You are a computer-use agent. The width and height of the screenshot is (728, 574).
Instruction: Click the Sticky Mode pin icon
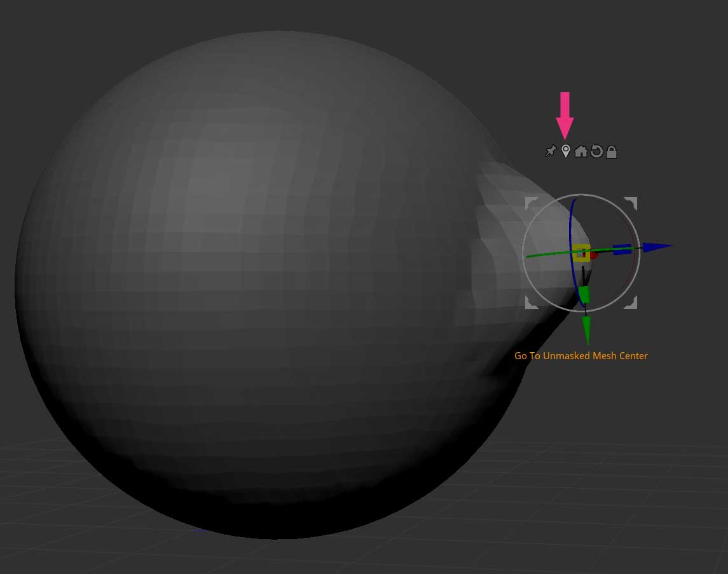pos(550,151)
